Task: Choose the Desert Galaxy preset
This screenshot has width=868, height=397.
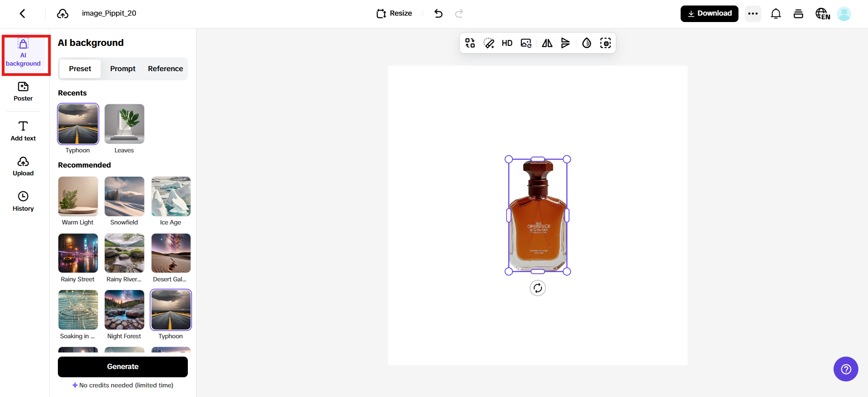Action: coord(171,253)
